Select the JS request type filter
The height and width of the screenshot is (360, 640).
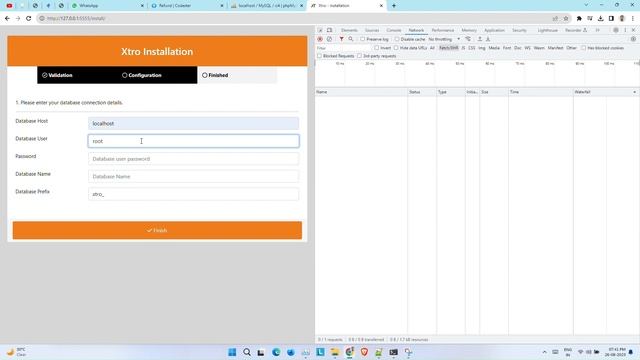463,48
